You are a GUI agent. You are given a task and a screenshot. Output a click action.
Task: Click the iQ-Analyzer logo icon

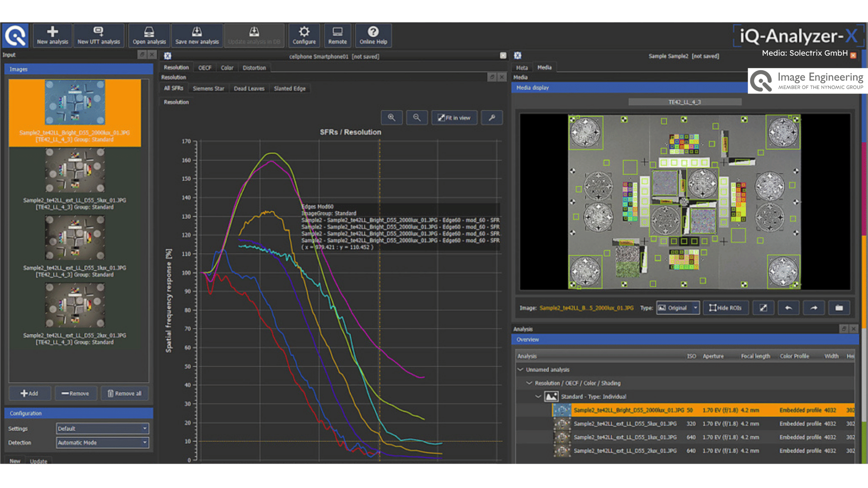coord(15,36)
